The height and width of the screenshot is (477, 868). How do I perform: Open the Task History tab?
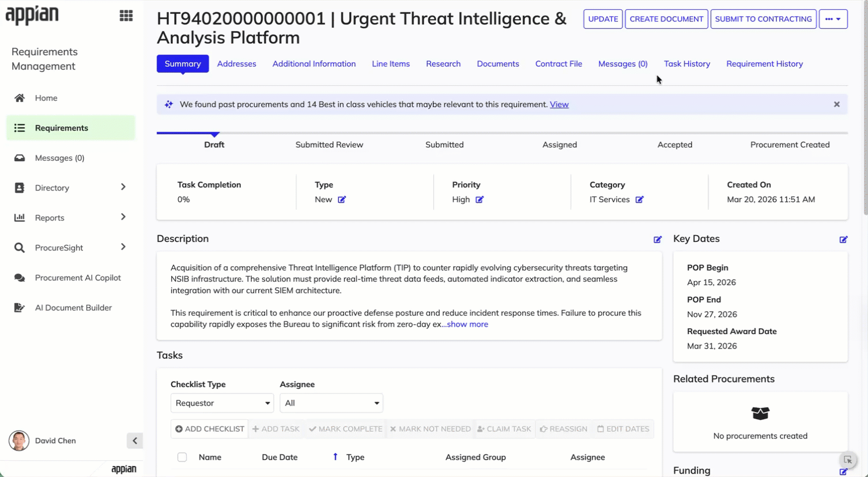tap(687, 64)
